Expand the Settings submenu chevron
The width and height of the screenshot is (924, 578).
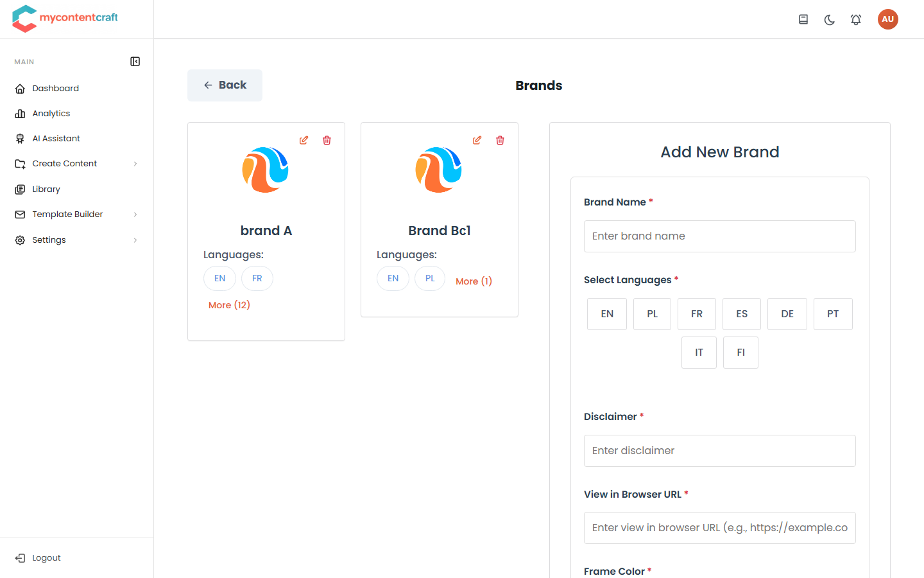coord(135,240)
